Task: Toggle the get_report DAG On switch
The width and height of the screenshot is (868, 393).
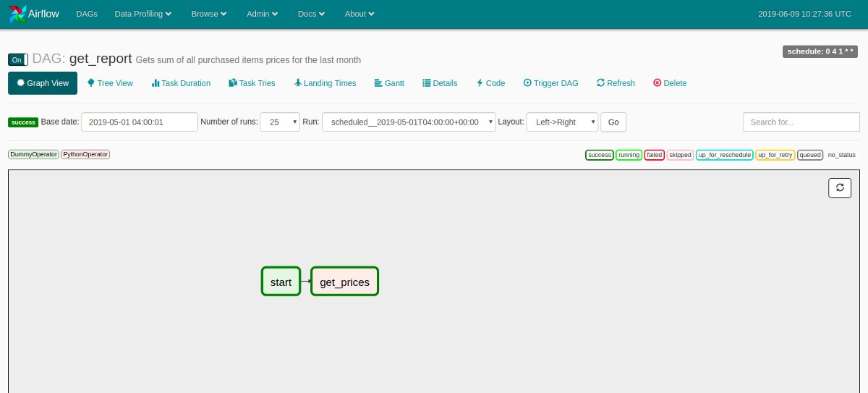Action: pyautogui.click(x=18, y=59)
